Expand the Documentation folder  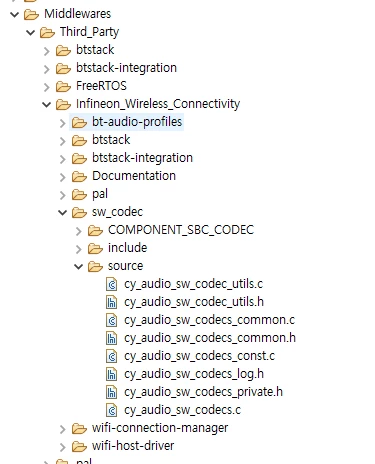(x=62, y=177)
